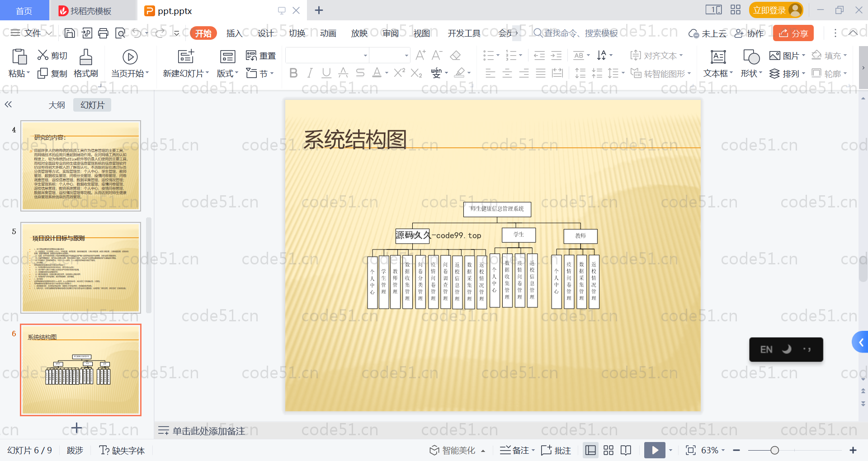The image size is (868, 461).
Task: Increase font size with larger A icon
Action: 420,56
